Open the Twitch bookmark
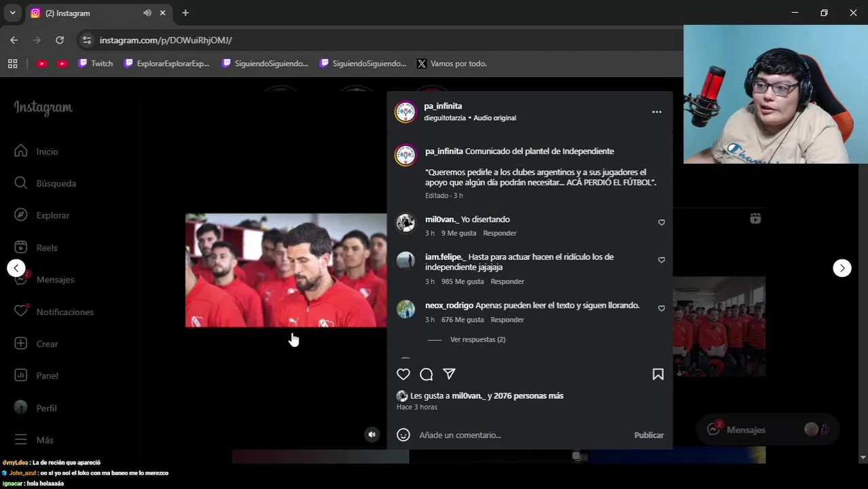 pos(96,63)
